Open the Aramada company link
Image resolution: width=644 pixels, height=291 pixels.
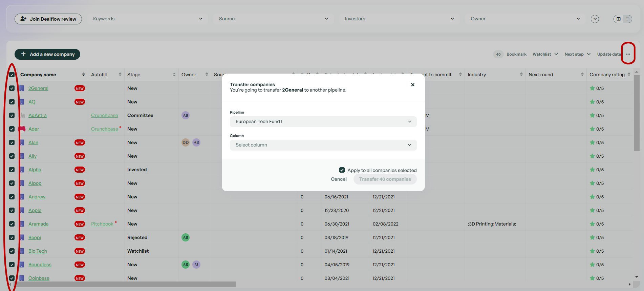click(x=38, y=224)
